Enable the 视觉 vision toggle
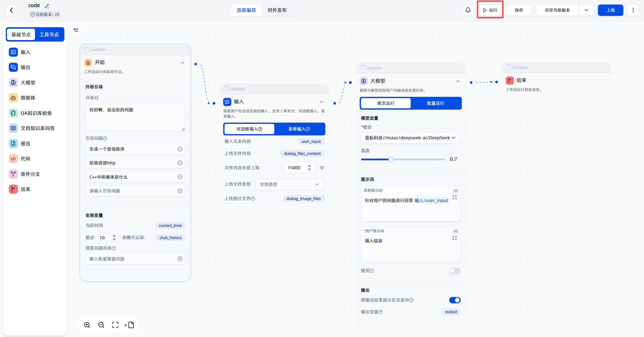The height and width of the screenshot is (337, 644). 454,271
